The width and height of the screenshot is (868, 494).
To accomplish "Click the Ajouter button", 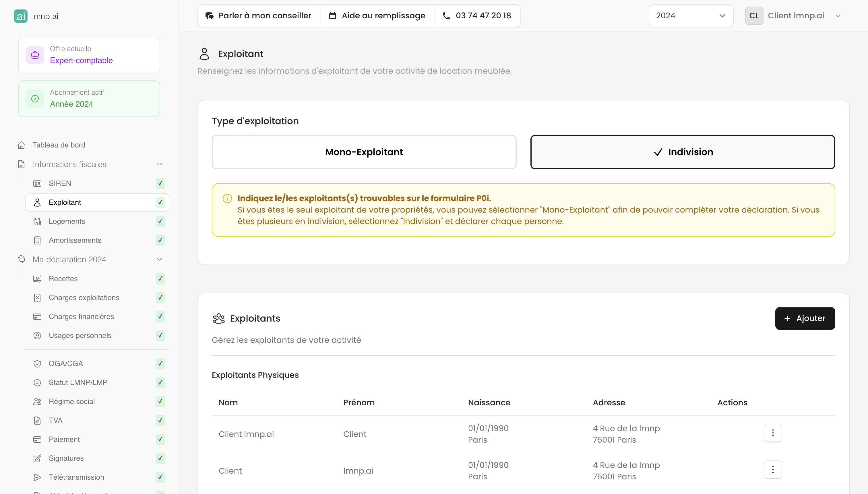I will coord(805,318).
